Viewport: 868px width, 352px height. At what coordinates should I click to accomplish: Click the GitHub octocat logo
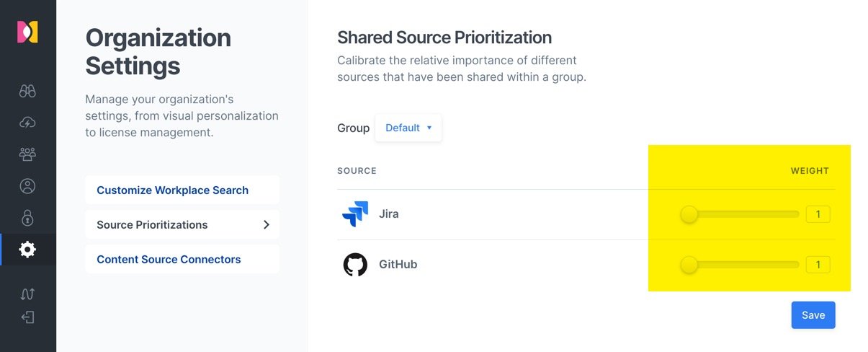355,265
